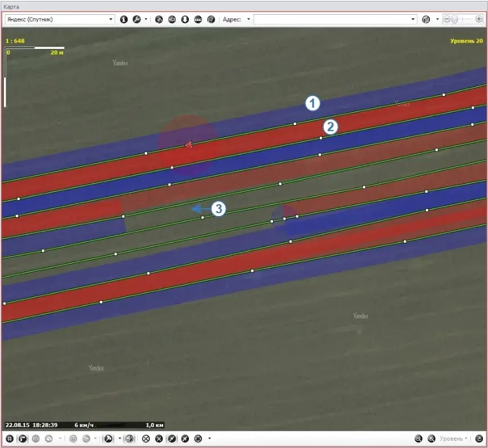This screenshot has width=488, height=448.
Task: Click the downward arrow download icon
Action: (185, 19)
